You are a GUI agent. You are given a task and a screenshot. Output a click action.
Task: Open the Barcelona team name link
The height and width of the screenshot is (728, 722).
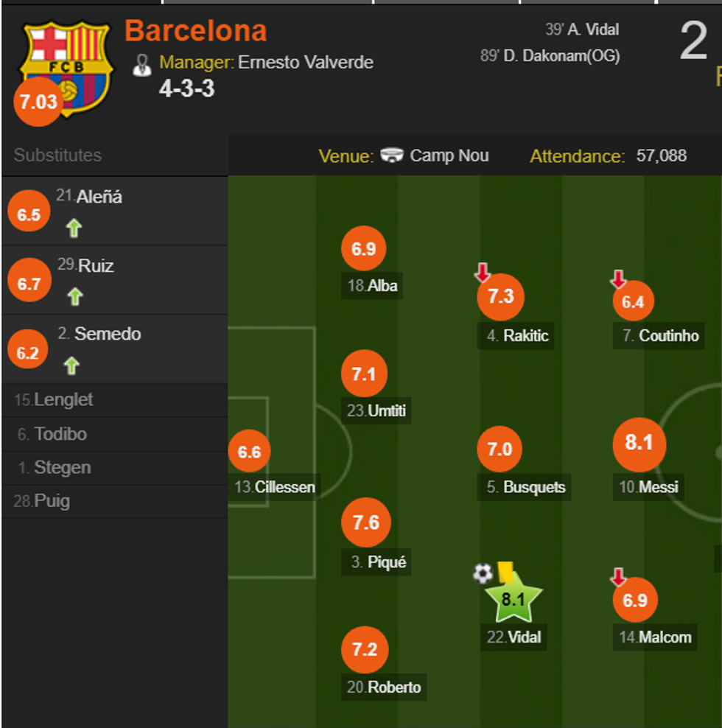(x=196, y=31)
